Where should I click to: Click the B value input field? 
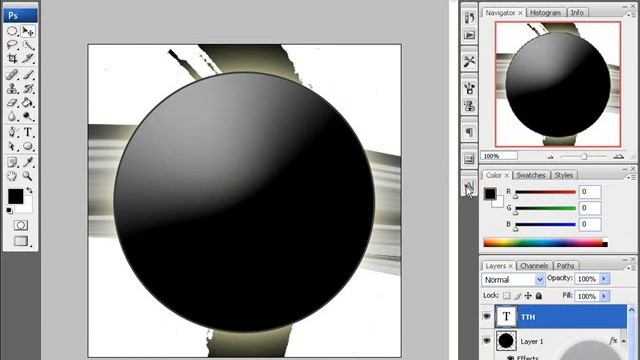590,224
